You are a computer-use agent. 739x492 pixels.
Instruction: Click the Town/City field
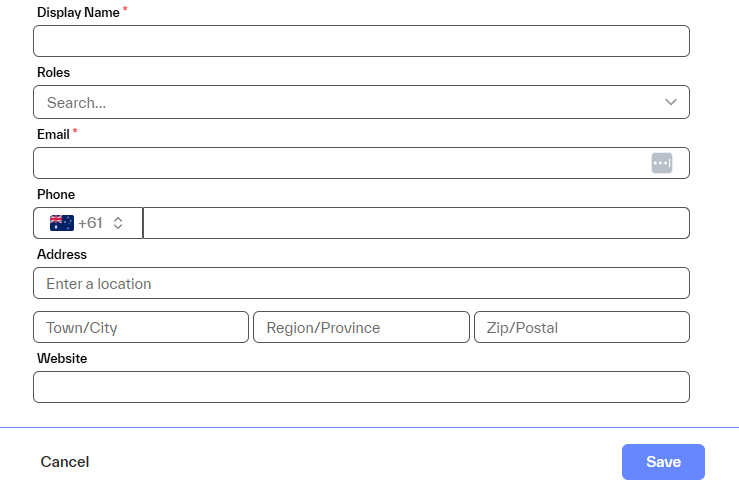(141, 327)
